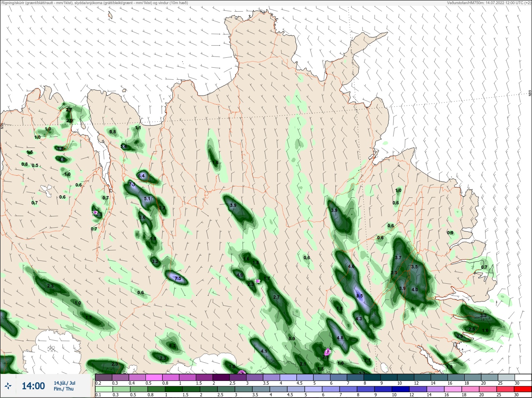Select the pale green 0.1 swatch in lower legend
The image size is (532, 398).
[103, 390]
